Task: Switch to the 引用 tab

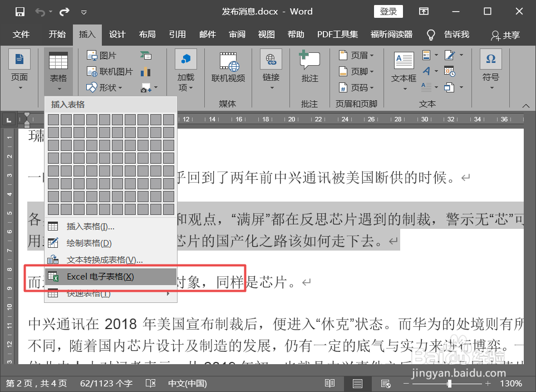Action: (178, 34)
